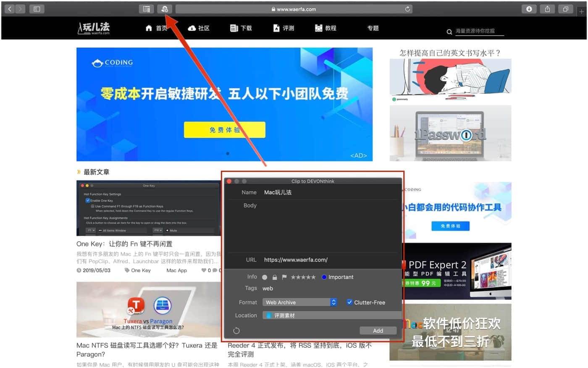Toggle the lock icon in the Info row
588x368 pixels.
275,277
